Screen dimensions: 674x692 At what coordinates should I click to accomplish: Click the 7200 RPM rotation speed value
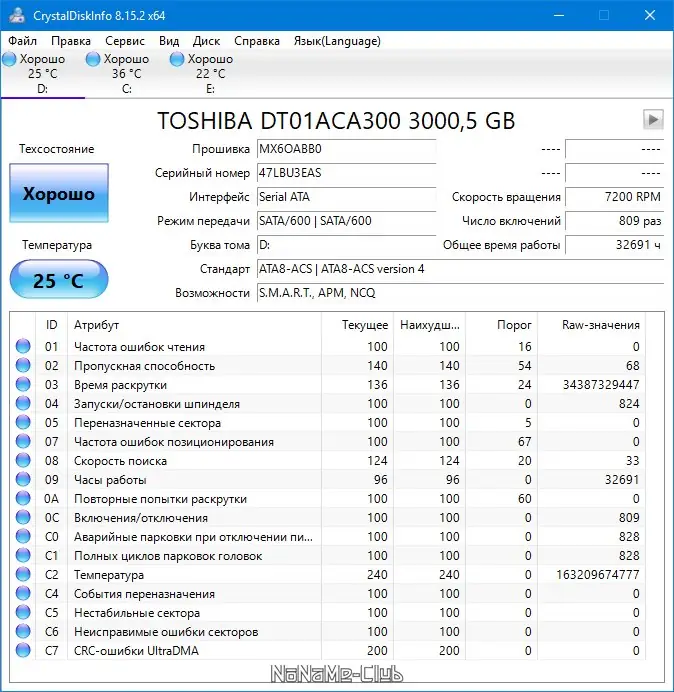pyautogui.click(x=614, y=197)
